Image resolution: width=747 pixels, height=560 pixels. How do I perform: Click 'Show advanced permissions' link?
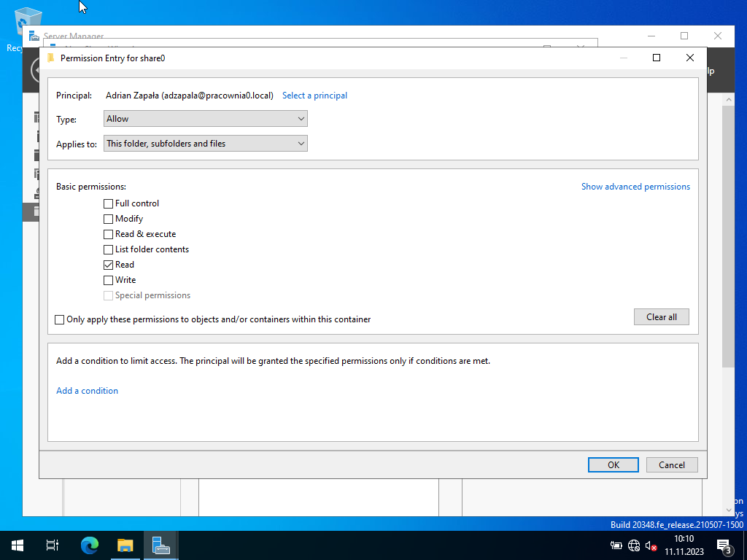(635, 187)
